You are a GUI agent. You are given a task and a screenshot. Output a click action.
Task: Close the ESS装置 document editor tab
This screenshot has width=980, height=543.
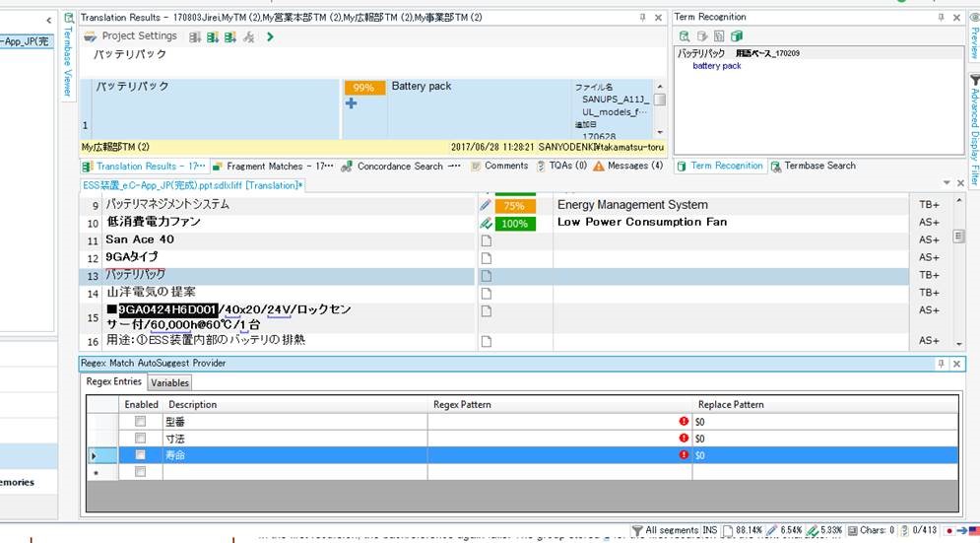click(961, 183)
